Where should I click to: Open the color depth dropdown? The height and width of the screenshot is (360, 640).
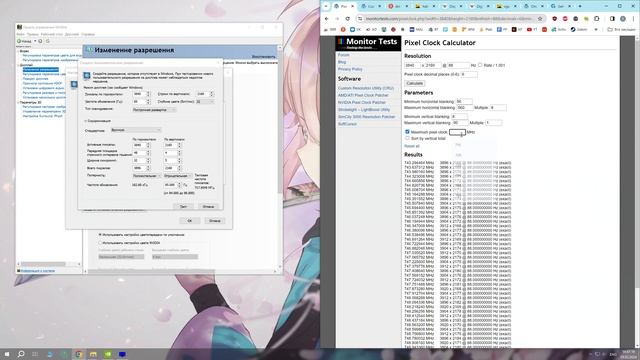coord(204,102)
